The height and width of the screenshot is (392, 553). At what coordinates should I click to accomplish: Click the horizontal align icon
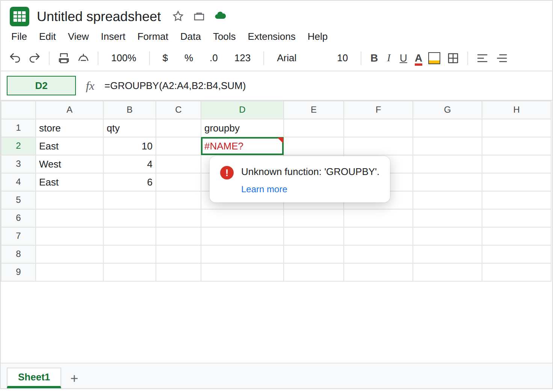[x=482, y=58]
